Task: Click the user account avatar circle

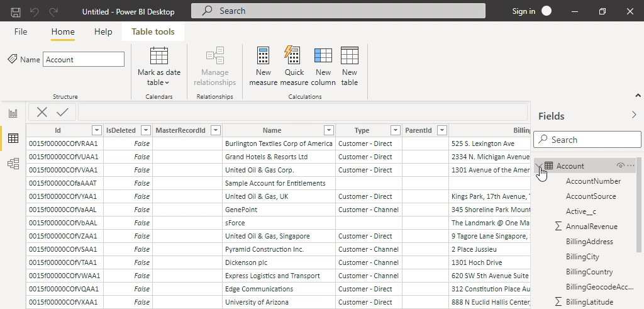Action: point(547,11)
